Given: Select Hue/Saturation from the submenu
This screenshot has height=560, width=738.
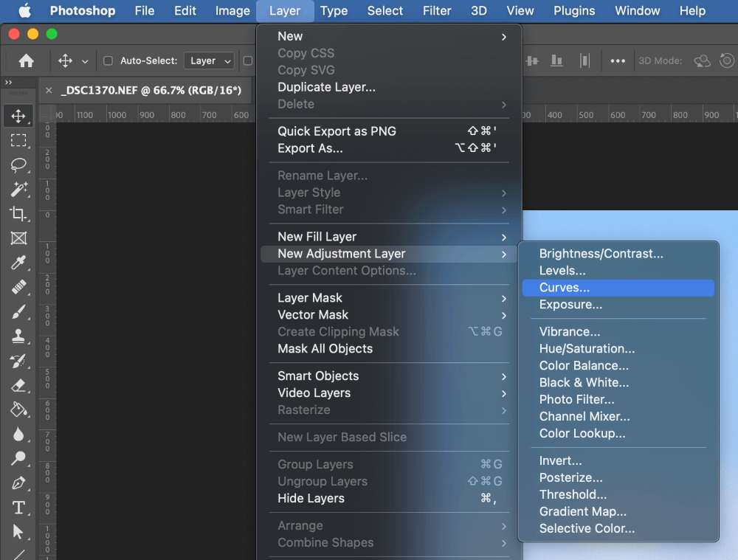Looking at the screenshot, I should tap(587, 349).
